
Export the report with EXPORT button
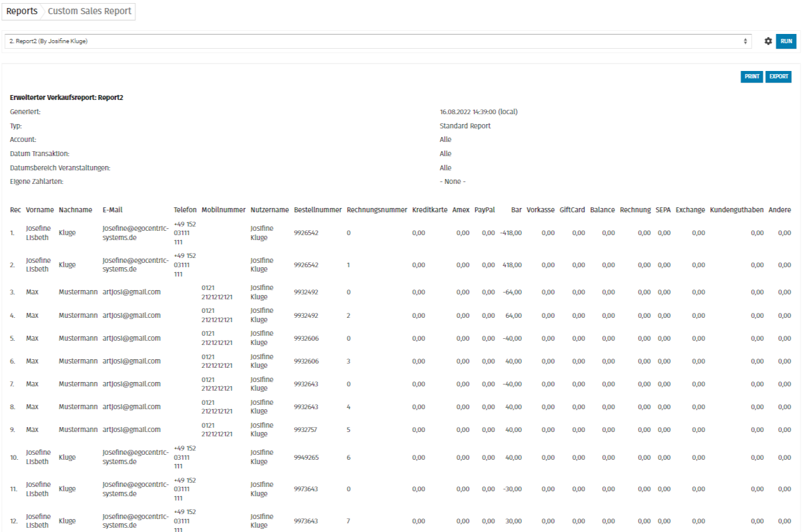[778, 77]
